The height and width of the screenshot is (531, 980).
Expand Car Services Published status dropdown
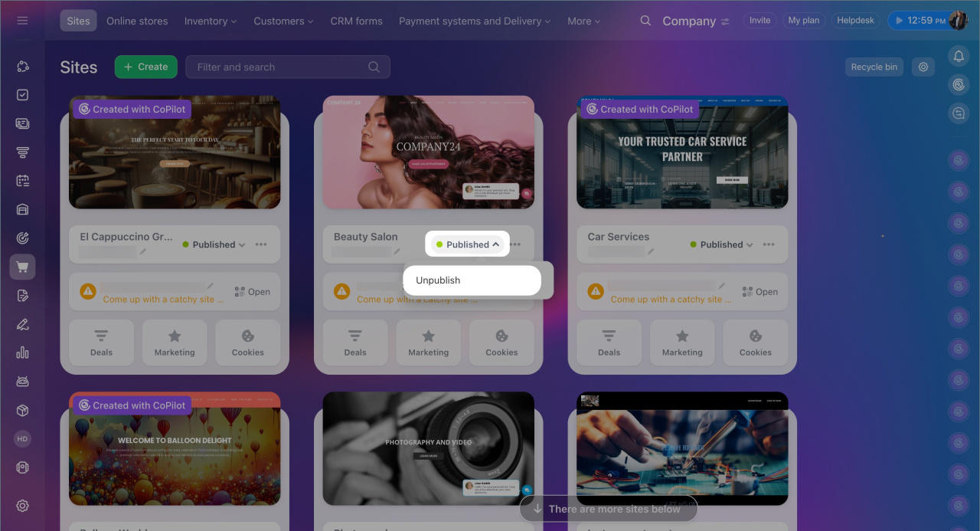point(721,244)
